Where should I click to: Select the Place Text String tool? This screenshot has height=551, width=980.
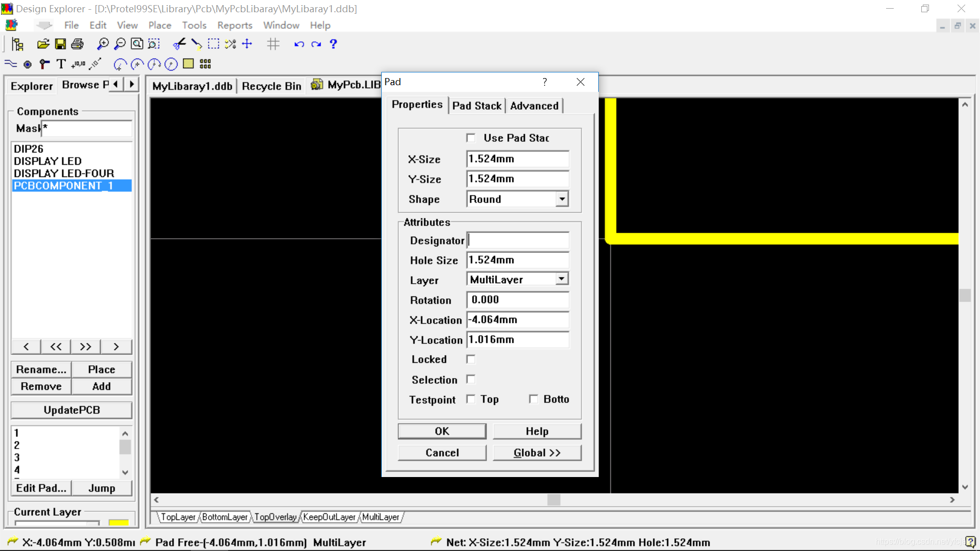tap(61, 64)
